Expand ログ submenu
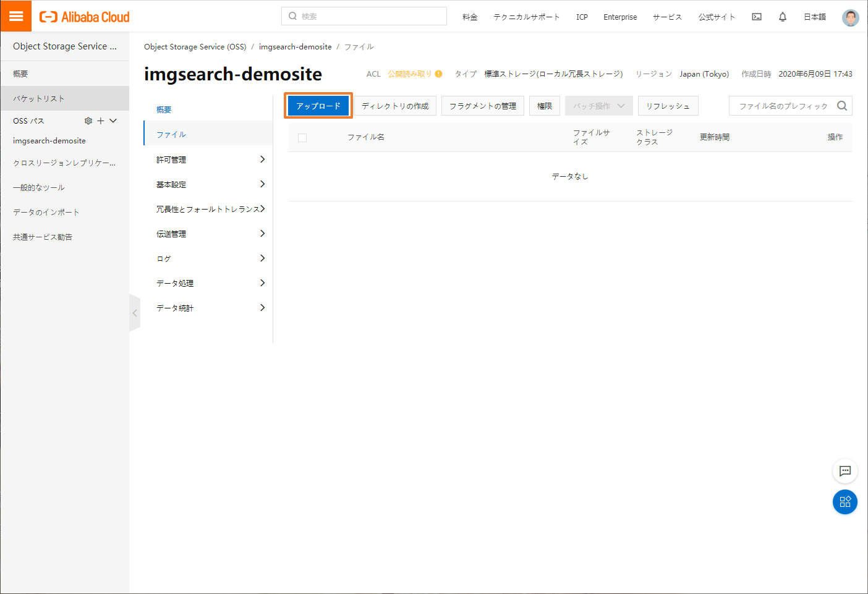Image resolution: width=868 pixels, height=594 pixels. coord(208,258)
